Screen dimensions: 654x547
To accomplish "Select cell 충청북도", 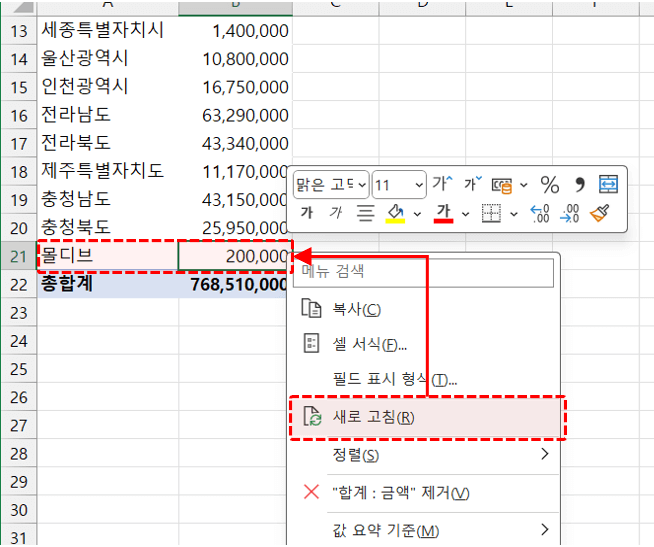I will click(108, 227).
